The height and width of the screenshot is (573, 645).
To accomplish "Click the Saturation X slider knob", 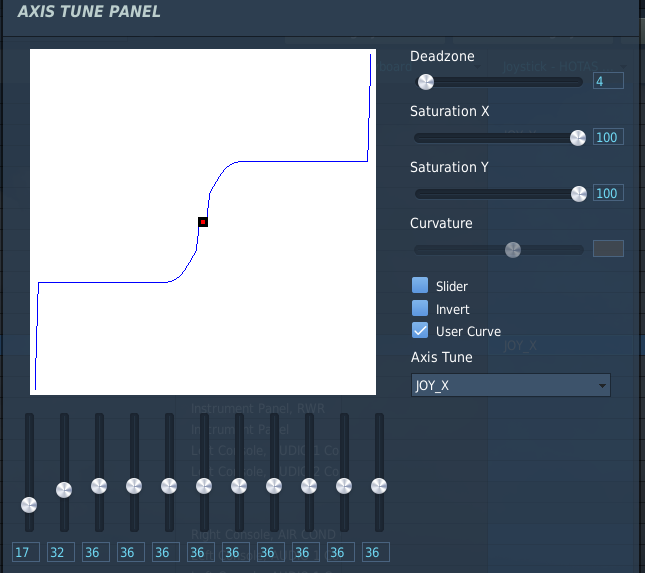I will [x=578, y=138].
